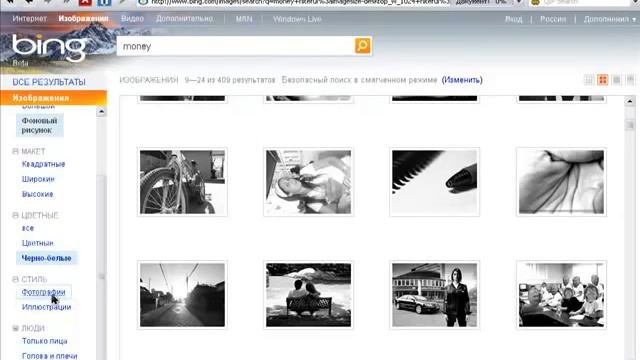Choose the Фоновый рисунок size filter
Viewport: 640px width, 360px height.
tap(40, 125)
